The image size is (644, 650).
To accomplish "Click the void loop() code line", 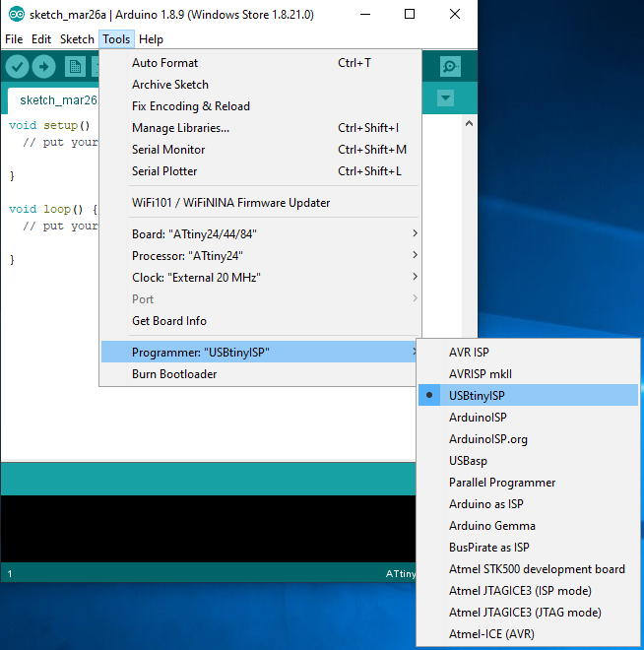I will (x=53, y=209).
